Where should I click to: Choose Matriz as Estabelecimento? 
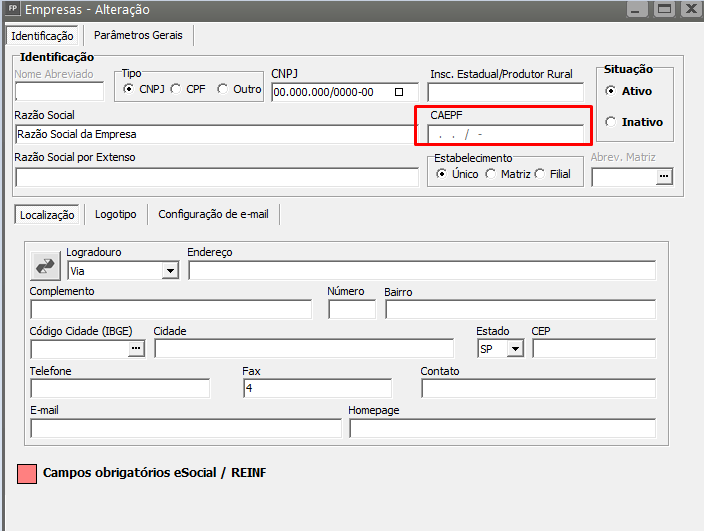(x=490, y=174)
